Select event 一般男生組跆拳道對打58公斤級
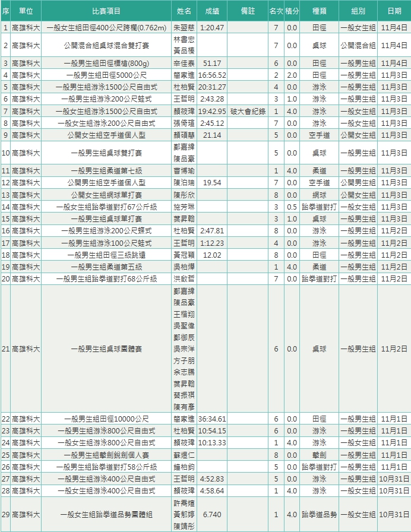The height and width of the screenshot is (532, 411). (106, 467)
